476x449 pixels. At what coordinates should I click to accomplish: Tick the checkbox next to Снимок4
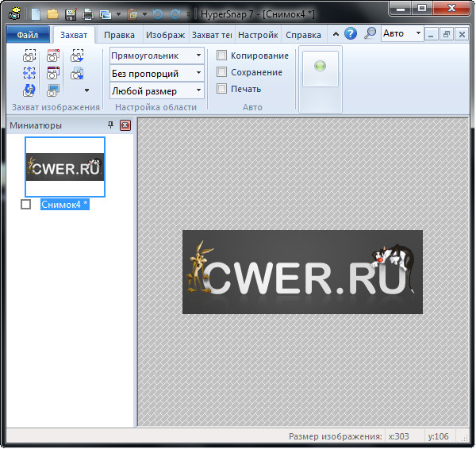(25, 205)
